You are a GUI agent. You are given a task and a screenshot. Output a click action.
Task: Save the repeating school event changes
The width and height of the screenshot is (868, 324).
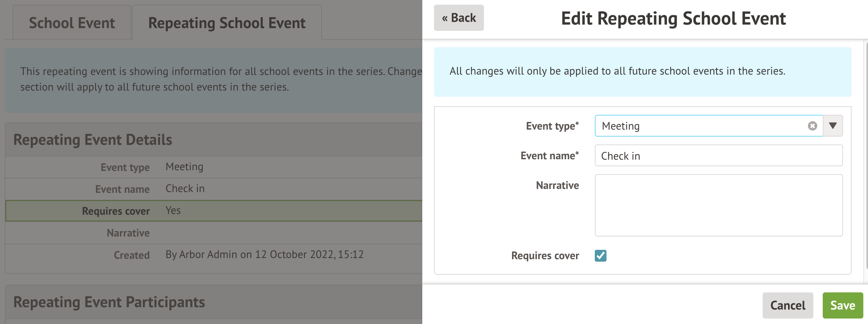(x=842, y=305)
